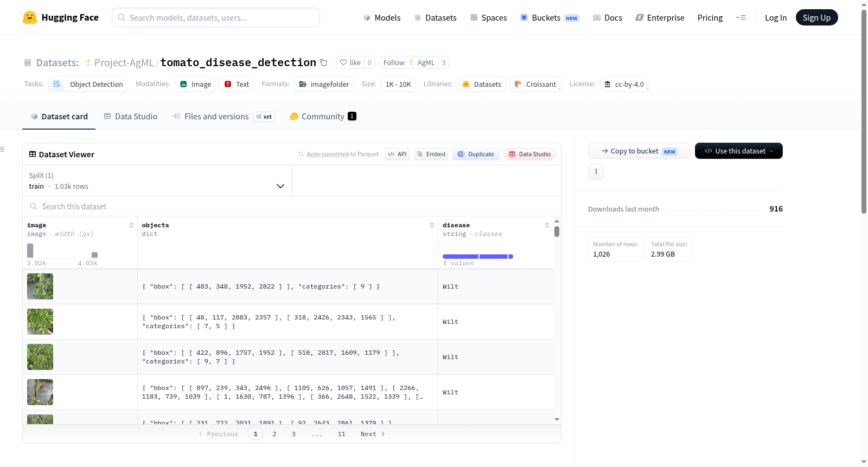Open the first row image thumbnail
Screen dimensions: 868x467
40,286
